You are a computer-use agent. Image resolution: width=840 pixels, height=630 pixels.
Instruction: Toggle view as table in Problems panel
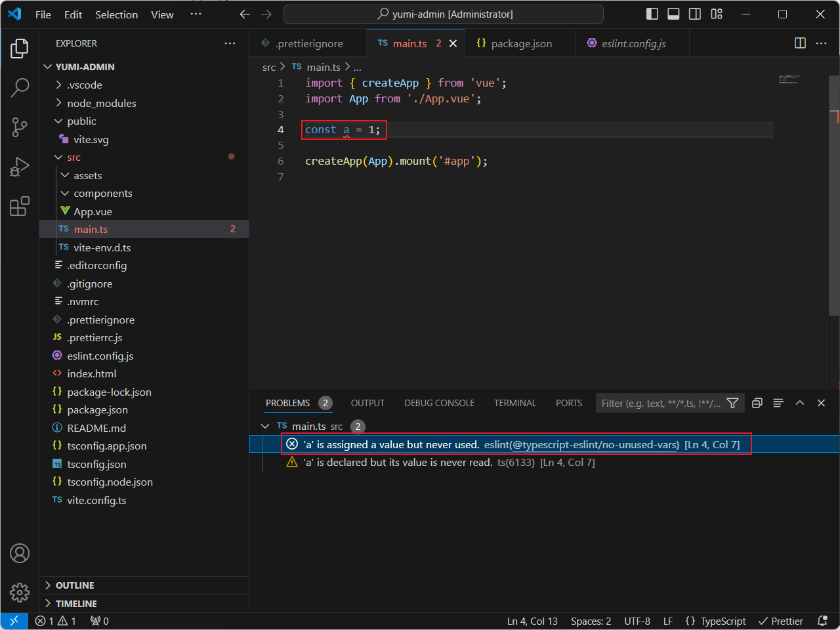778,403
